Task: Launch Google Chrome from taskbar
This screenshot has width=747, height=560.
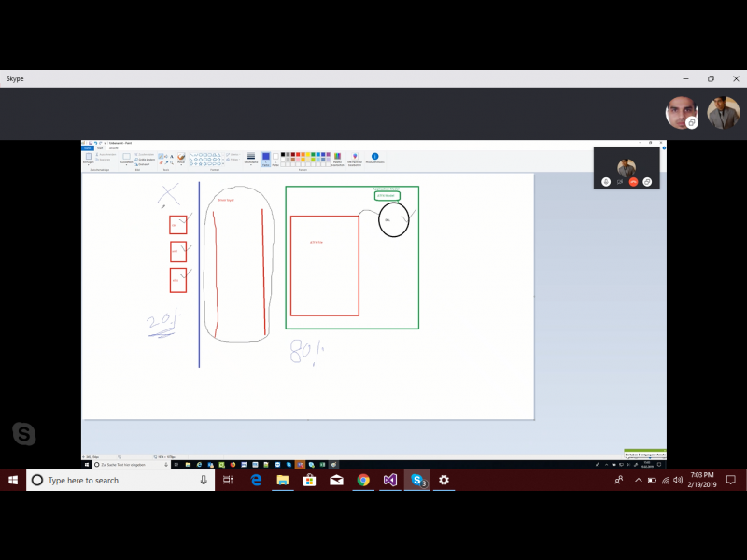Action: (x=363, y=480)
